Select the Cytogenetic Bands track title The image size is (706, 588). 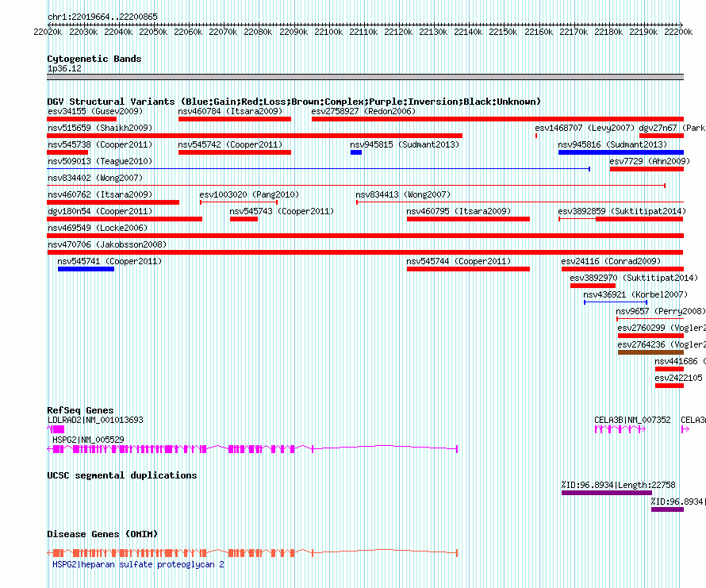[94, 59]
